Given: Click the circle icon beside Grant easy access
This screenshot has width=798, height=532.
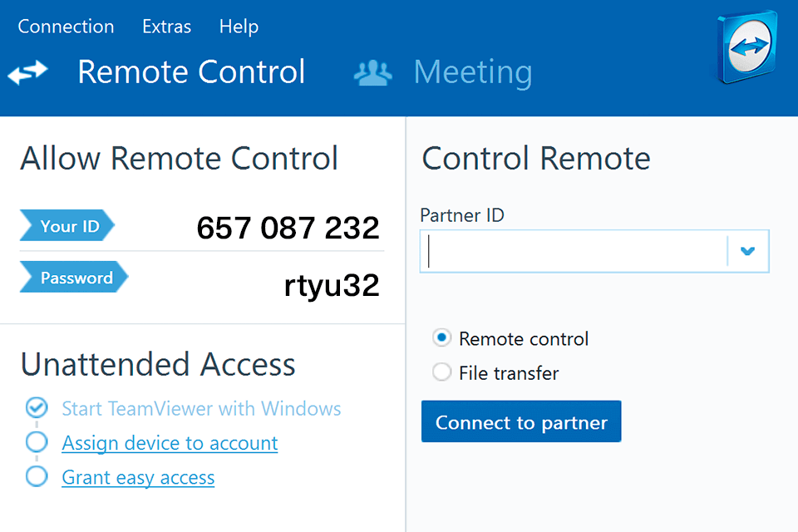Looking at the screenshot, I should [37, 476].
